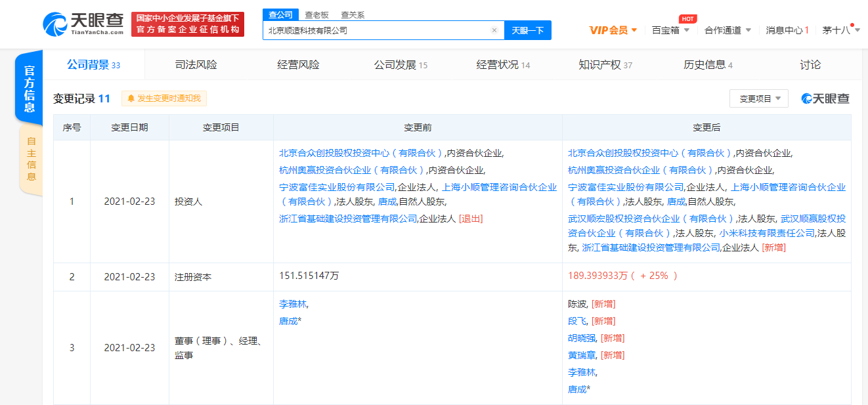Select the 公司背景 tab
Viewport: 868px width, 405px height.
[x=93, y=65]
